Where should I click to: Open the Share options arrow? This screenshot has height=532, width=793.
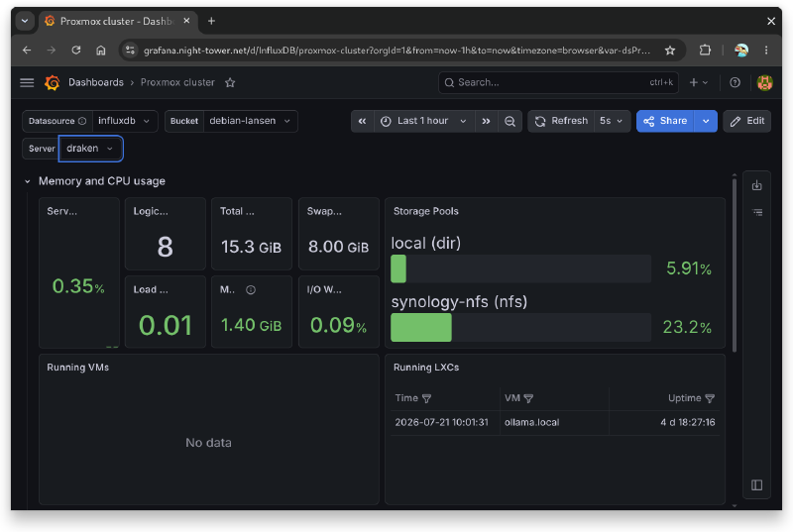(x=706, y=121)
